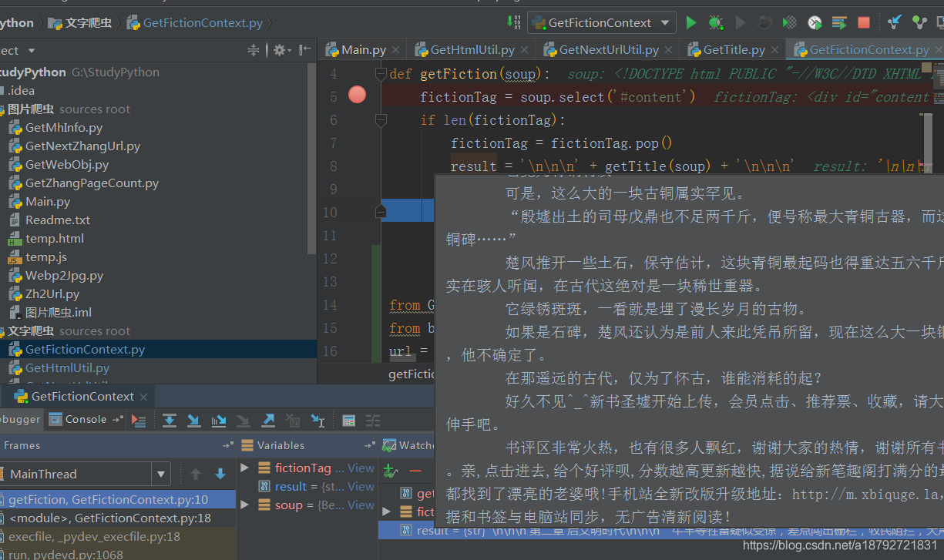The width and height of the screenshot is (944, 560).
Task: Select the execfile frame at _pydev_execfile.py:18
Action: click(94, 536)
